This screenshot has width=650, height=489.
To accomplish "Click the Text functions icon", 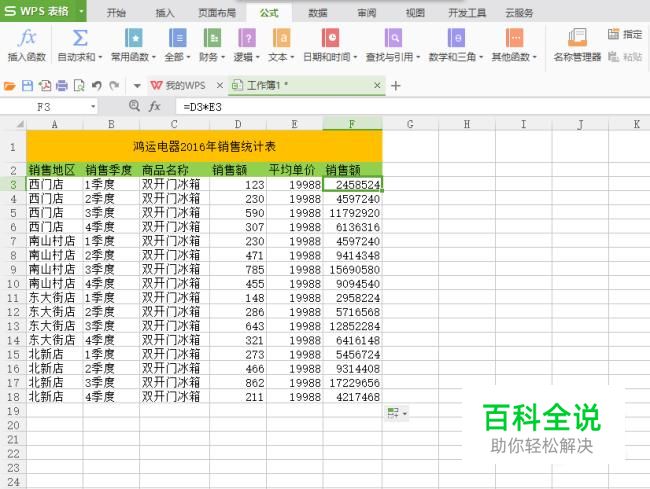I will pos(281,38).
